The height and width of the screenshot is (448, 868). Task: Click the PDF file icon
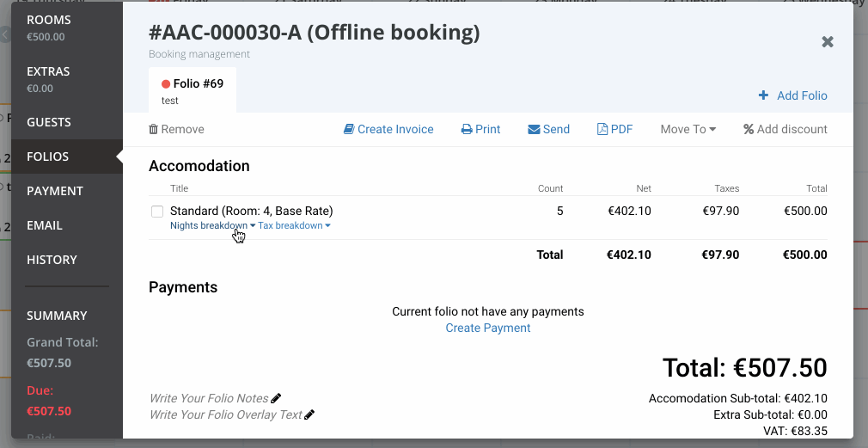(x=602, y=129)
